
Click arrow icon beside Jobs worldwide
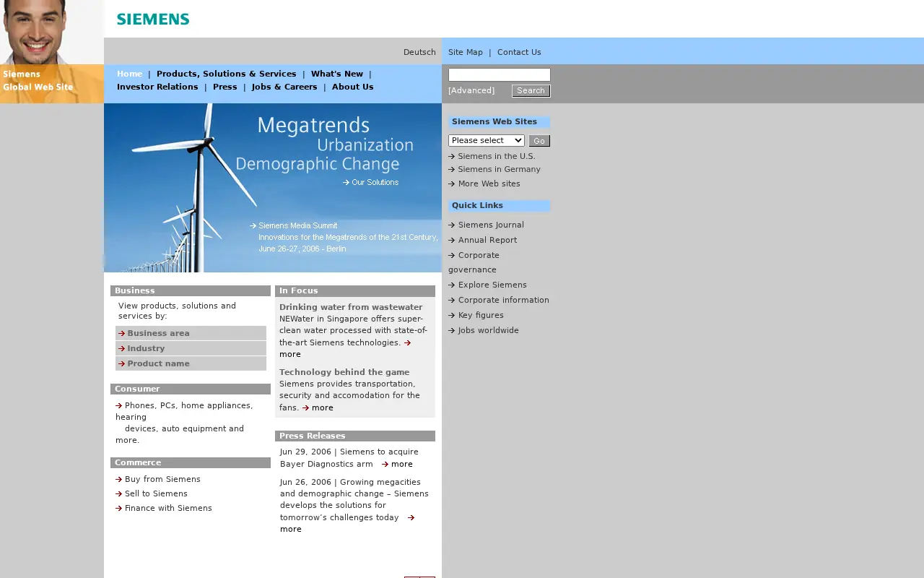point(452,331)
